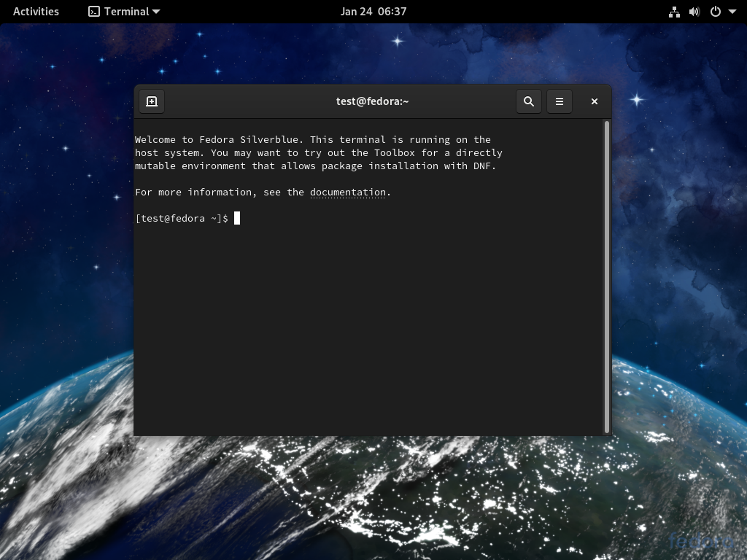Click the word 'DNF' in the terminal

click(x=481, y=166)
